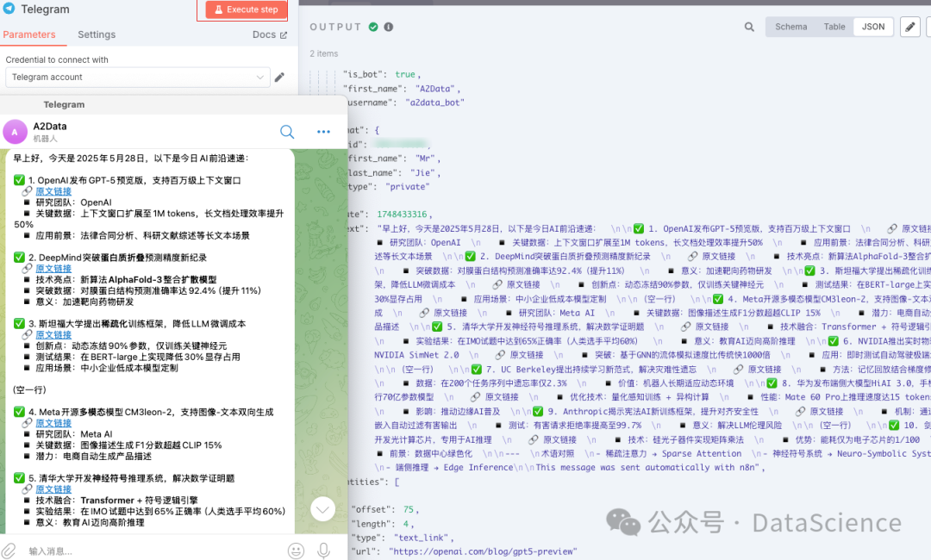This screenshot has height=560, width=931.
Task: Click the A2Data chat title
Action: 50,127
